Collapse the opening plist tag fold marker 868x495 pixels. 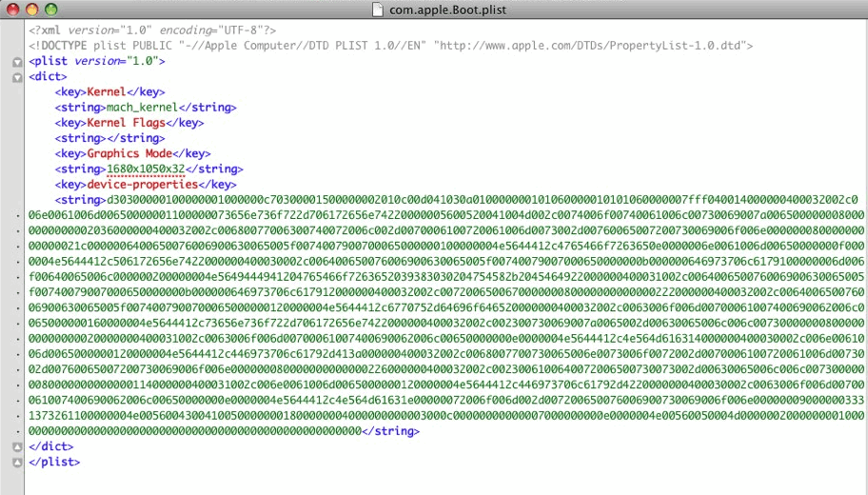click(x=17, y=62)
